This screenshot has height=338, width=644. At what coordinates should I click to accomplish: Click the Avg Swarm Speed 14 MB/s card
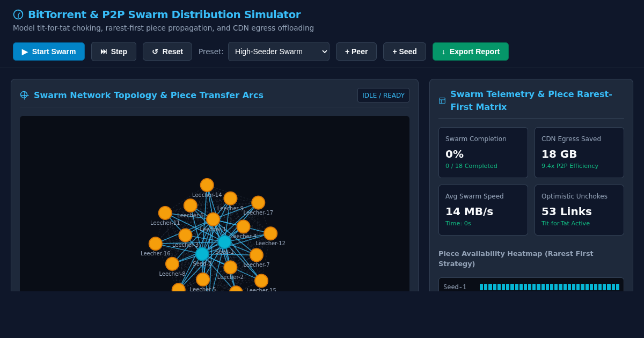click(483, 210)
